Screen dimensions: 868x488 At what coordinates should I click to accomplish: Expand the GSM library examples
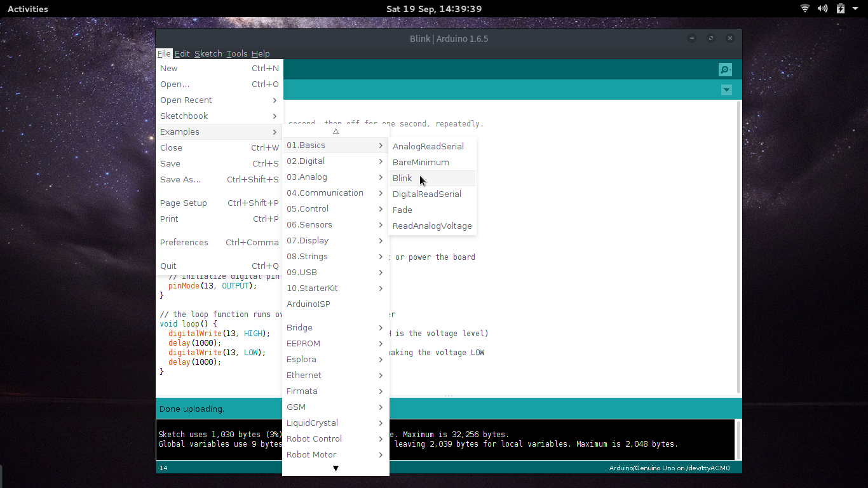point(336,407)
